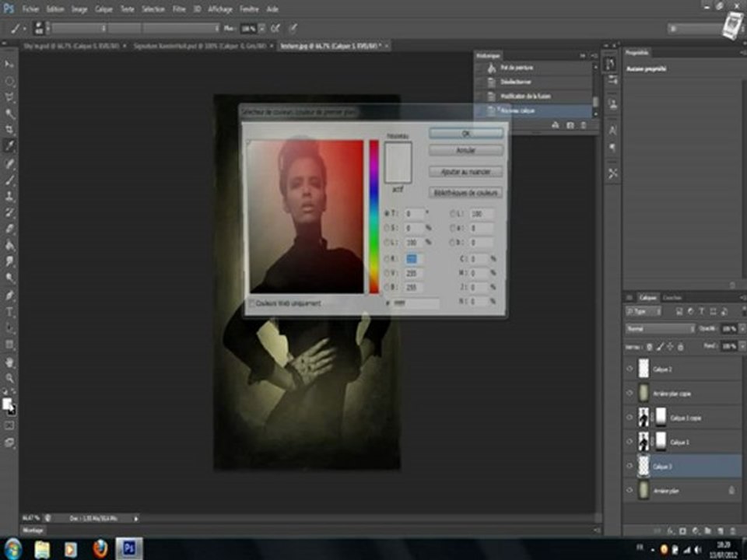Open the Windows Start menu
The image size is (747, 560).
click(13, 549)
